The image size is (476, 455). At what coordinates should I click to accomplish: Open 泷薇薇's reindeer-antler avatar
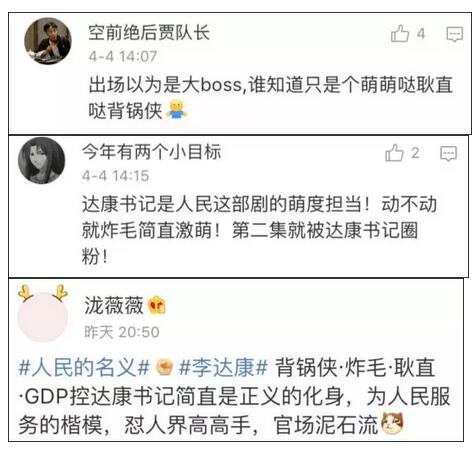coord(43,313)
